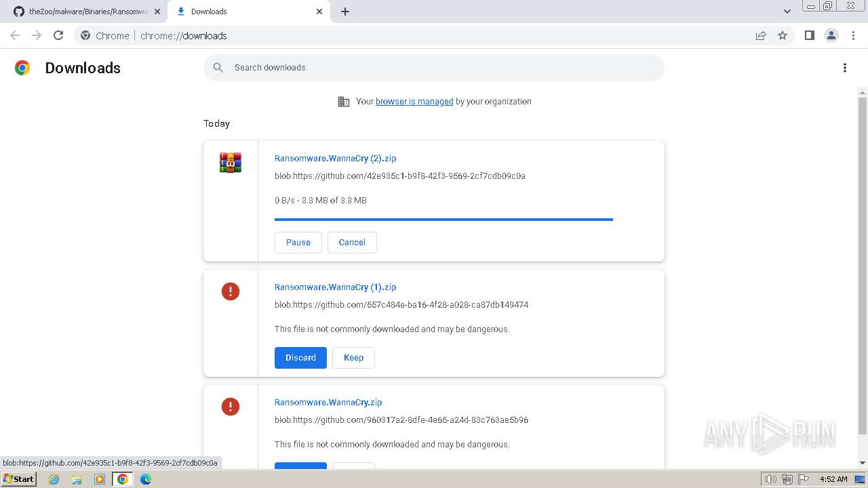Open the side panel icon
This screenshot has height=488, width=868.
click(x=809, y=35)
